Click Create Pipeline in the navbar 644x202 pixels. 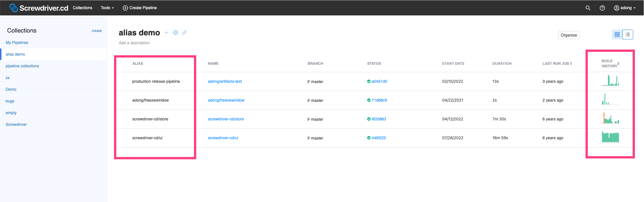(140, 8)
